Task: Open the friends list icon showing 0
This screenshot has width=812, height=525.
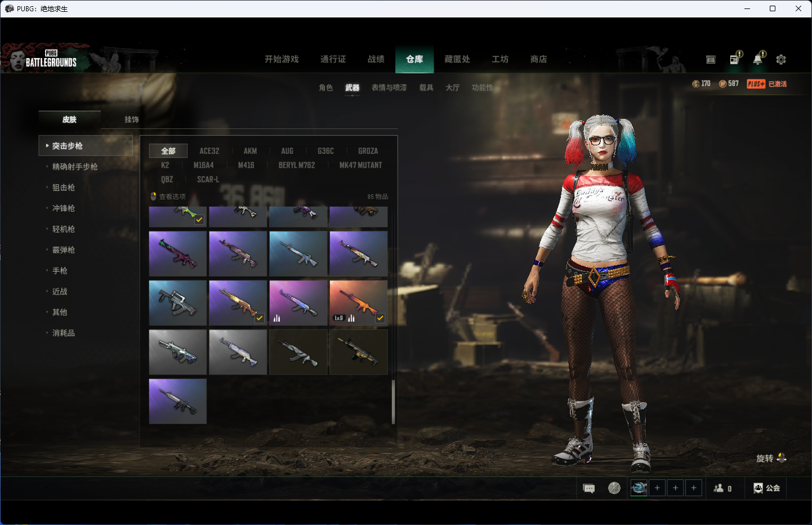Action: (722, 488)
